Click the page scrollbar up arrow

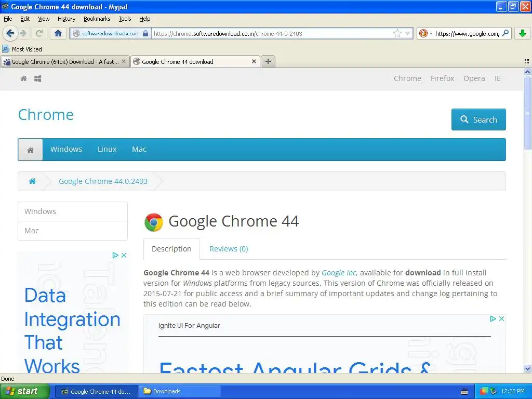click(527, 72)
